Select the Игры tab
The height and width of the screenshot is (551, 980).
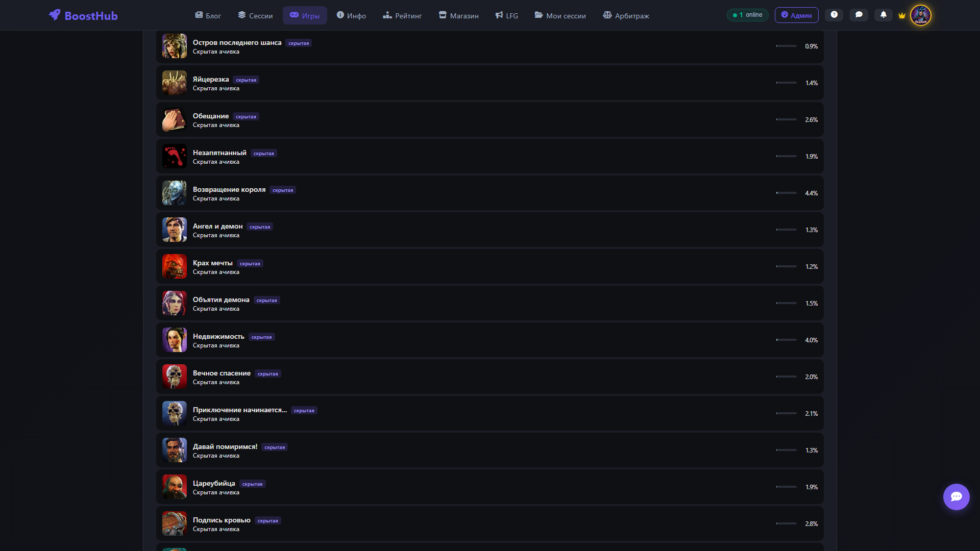(x=305, y=15)
